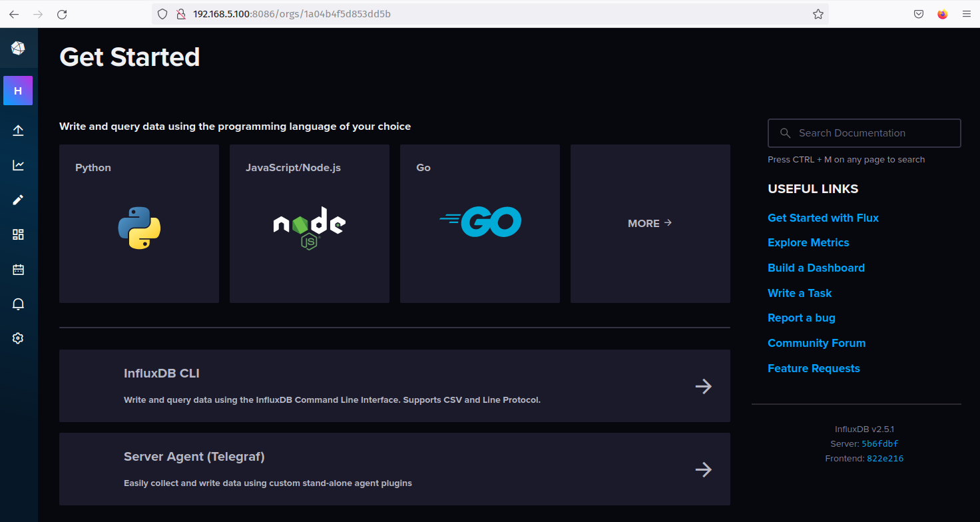Screen dimensions: 980x522
Task: Open Write a Task link
Action: 800,293
